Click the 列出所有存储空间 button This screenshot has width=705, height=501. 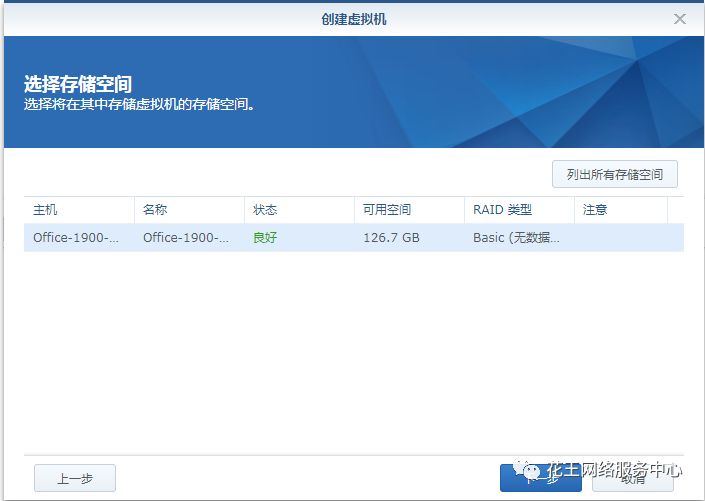615,174
